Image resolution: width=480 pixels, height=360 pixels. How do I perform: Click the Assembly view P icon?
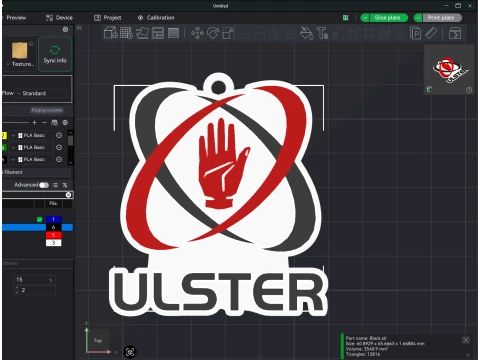tap(415, 33)
